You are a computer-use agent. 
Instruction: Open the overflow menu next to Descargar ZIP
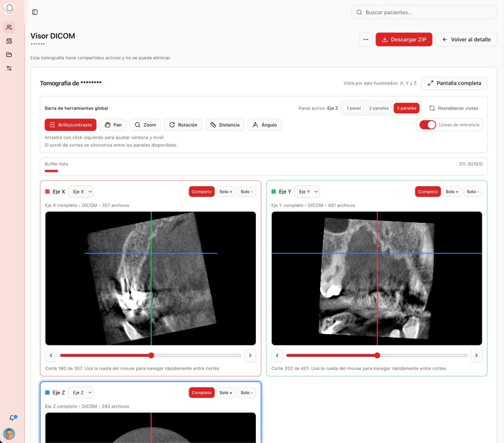tap(365, 39)
